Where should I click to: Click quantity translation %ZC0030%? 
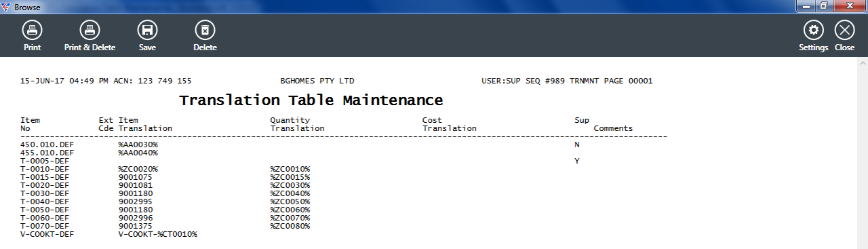[x=290, y=185]
